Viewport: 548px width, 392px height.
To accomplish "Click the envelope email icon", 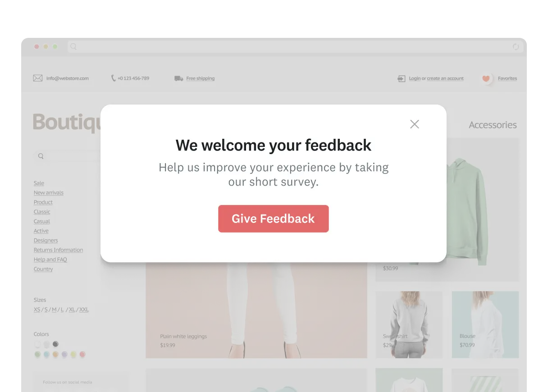I will click(38, 78).
